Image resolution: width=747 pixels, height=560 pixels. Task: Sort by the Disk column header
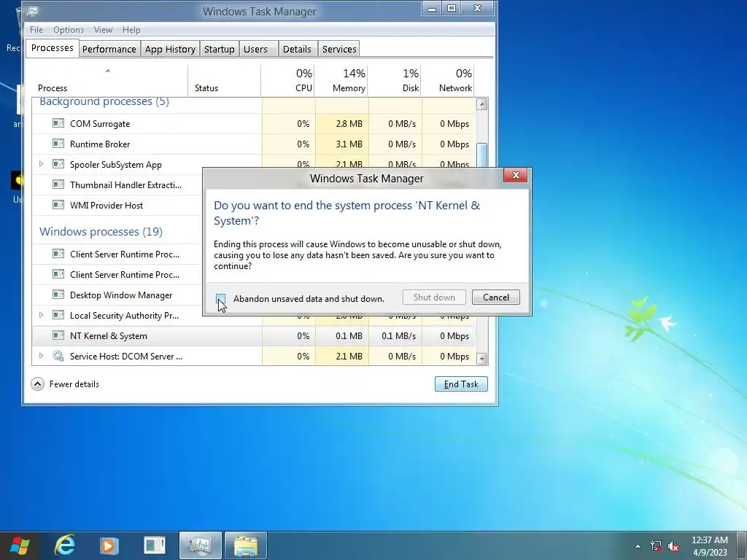coord(395,80)
